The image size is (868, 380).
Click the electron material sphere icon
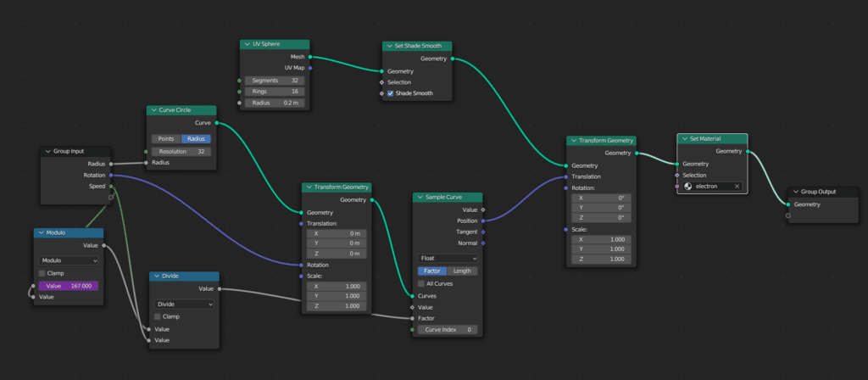point(687,186)
